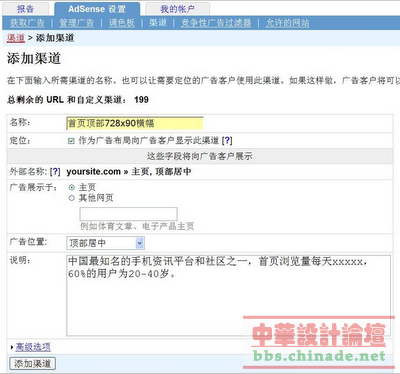Select the 主页 radio button

71,187
